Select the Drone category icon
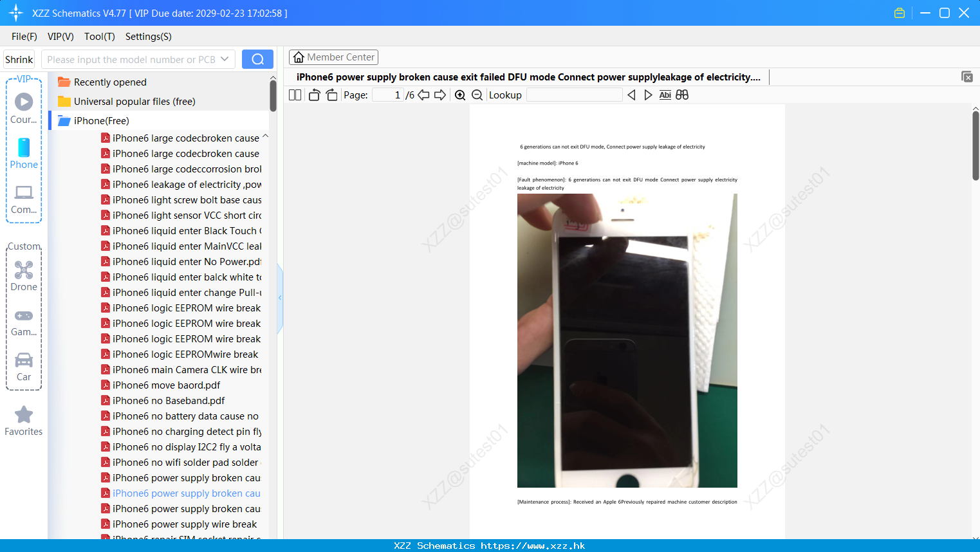Image resolution: width=980 pixels, height=552 pixels. coord(24,276)
